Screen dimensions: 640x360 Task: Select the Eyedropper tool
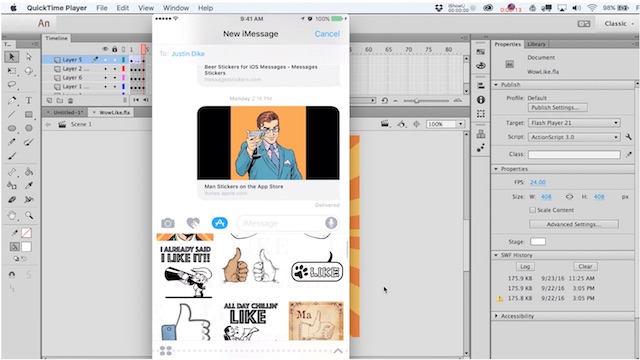point(29,186)
